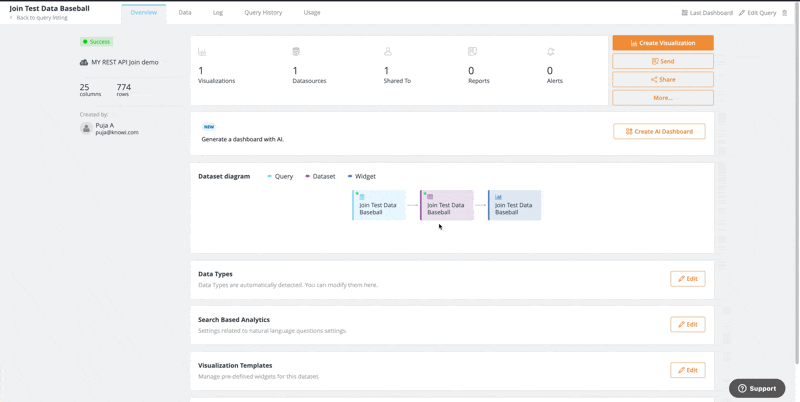Click the Shared To person icon
Image resolution: width=800 pixels, height=402 pixels.
(x=388, y=52)
